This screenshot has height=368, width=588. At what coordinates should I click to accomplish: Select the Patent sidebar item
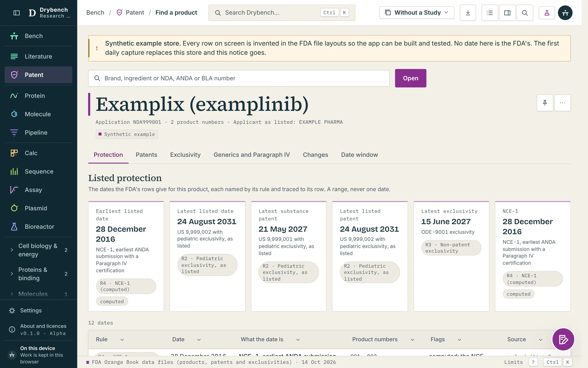38,75
